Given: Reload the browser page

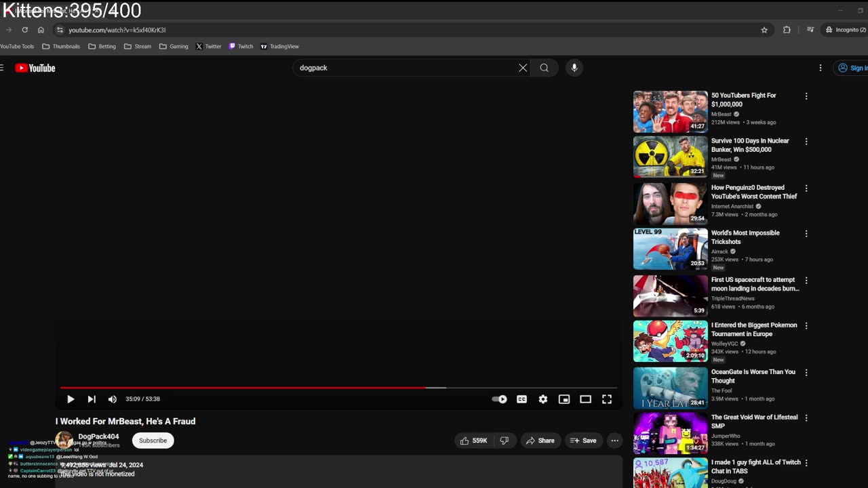Looking at the screenshot, I should (x=24, y=30).
